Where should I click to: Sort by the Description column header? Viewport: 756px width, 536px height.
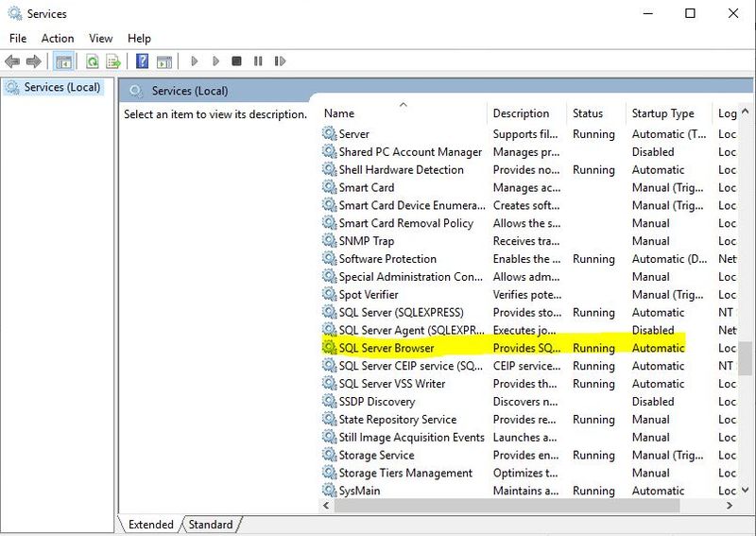click(x=527, y=113)
